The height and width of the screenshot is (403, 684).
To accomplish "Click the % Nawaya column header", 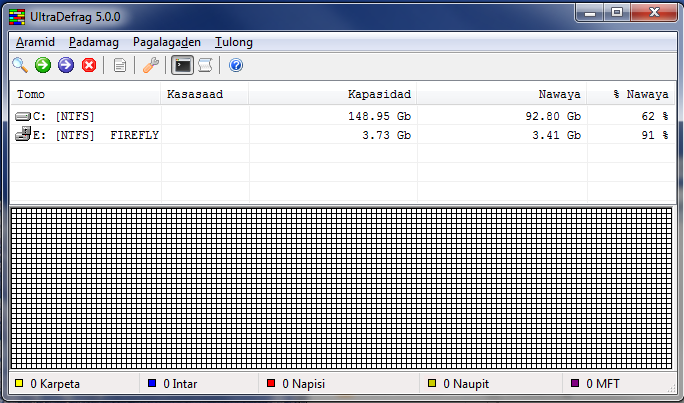I will [x=631, y=94].
